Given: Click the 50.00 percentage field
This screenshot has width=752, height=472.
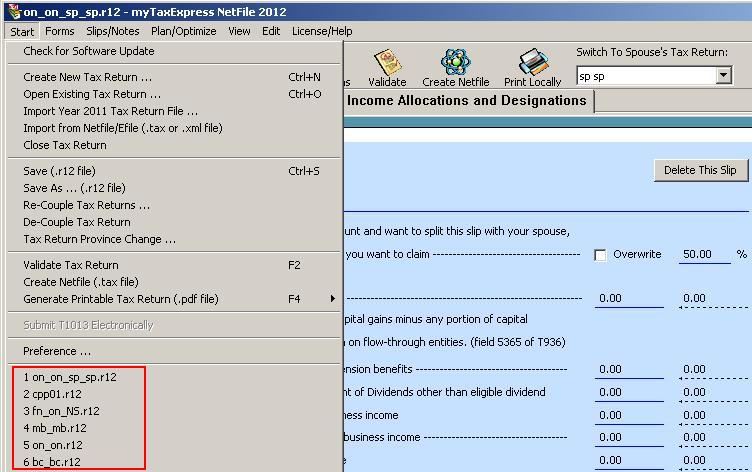Looking at the screenshot, I should (x=704, y=255).
